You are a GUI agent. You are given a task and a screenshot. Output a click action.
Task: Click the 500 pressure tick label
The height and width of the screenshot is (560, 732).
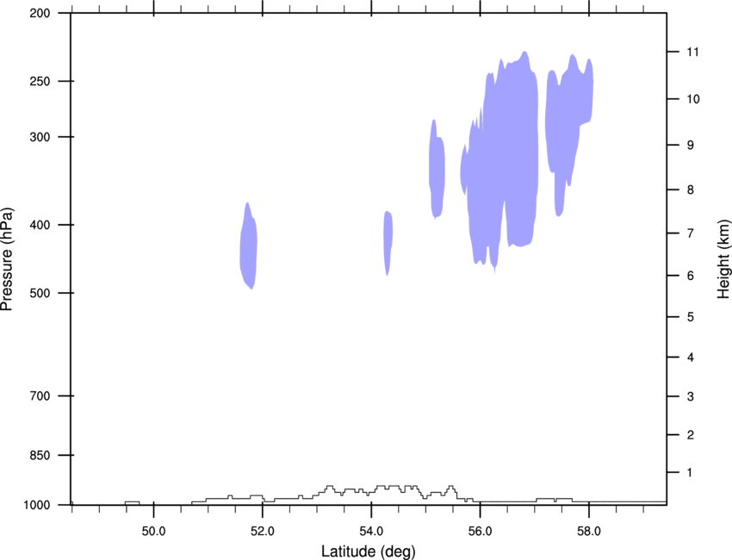tap(40, 293)
